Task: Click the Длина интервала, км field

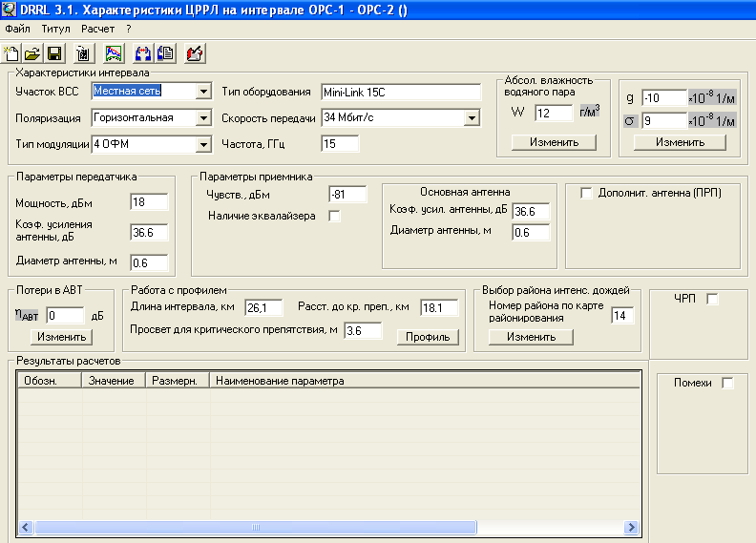Action: [263, 308]
